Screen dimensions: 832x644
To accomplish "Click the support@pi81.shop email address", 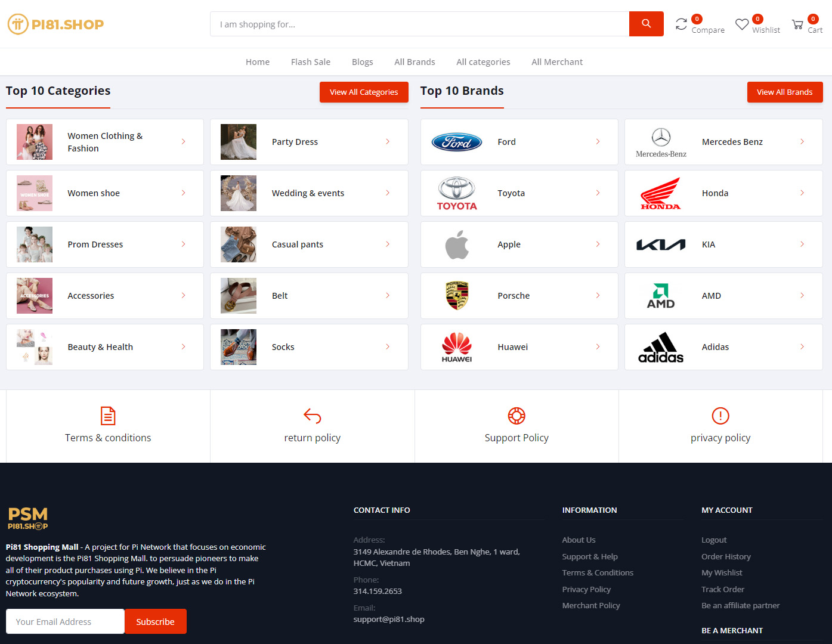I will click(389, 620).
